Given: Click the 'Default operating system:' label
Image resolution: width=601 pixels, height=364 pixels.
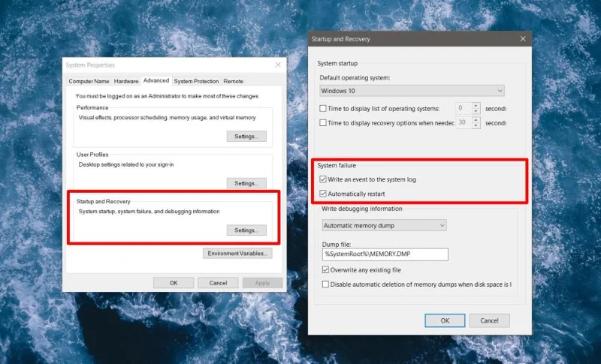Looking at the screenshot, I should click(x=355, y=78).
